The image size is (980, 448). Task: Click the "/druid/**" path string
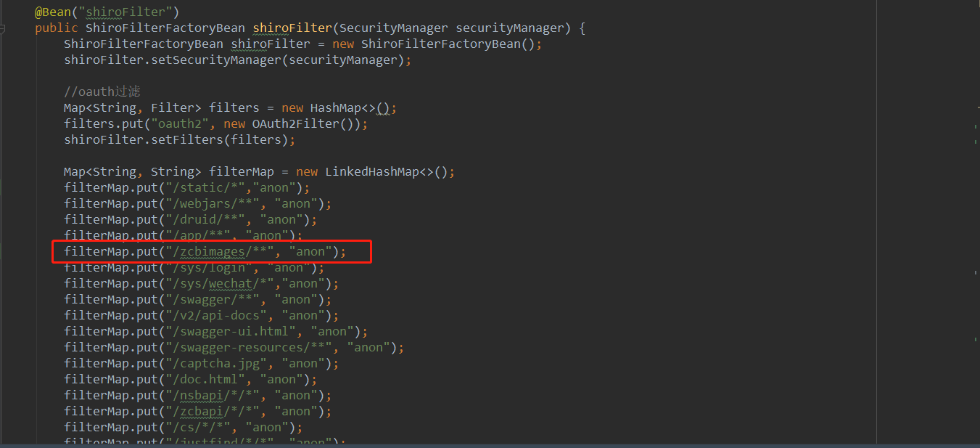[205, 220]
